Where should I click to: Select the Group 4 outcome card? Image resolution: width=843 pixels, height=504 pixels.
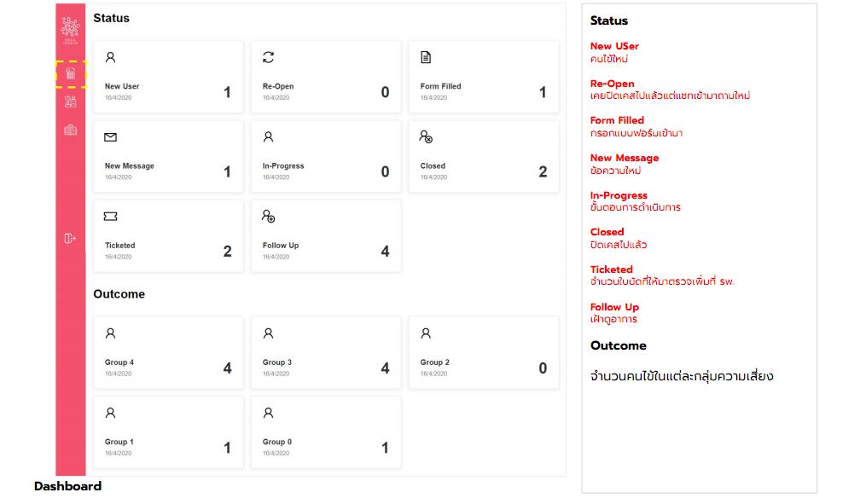tap(168, 352)
